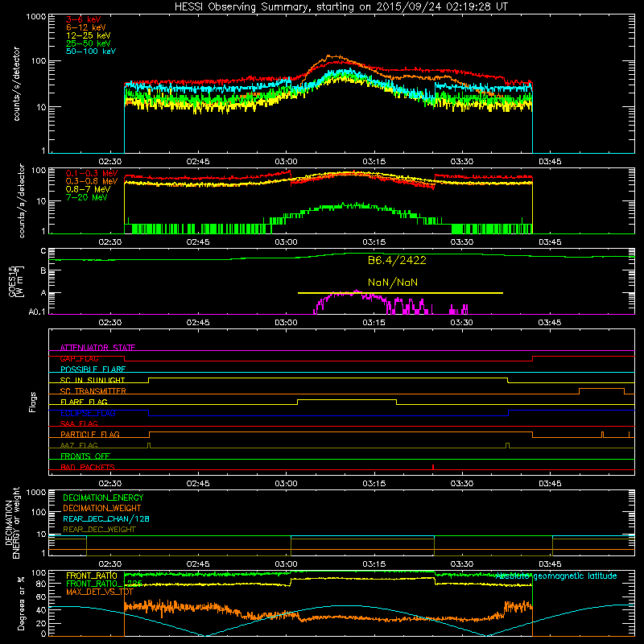This screenshot has width=644, height=644.
Task: Click the 1000 tick label in decimation panel
Action: [x=36, y=493]
